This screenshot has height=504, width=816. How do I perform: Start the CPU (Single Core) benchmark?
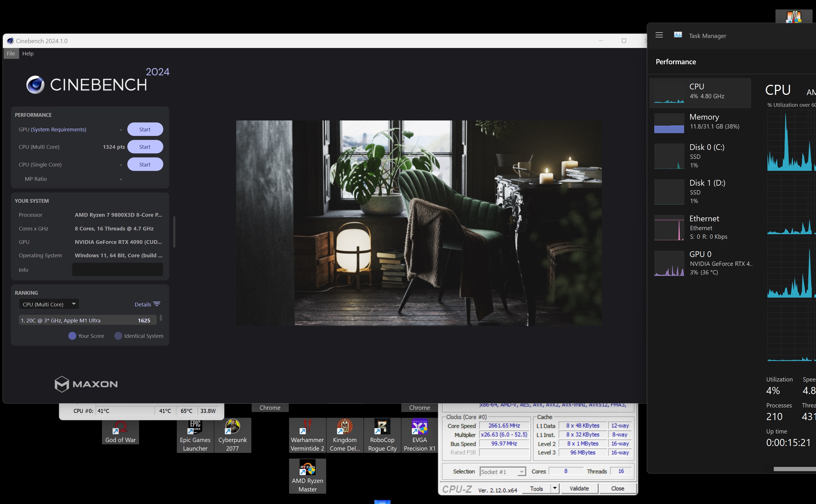click(145, 164)
